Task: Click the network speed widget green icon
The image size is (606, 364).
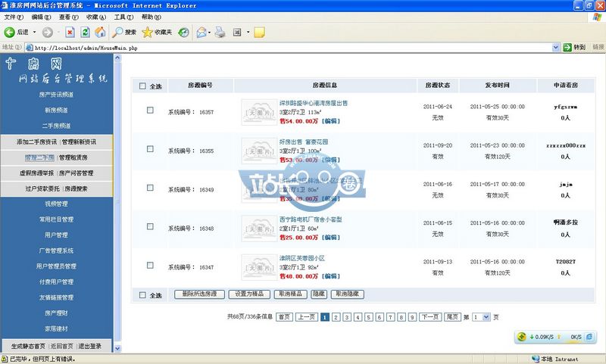Action: pyautogui.click(x=521, y=337)
